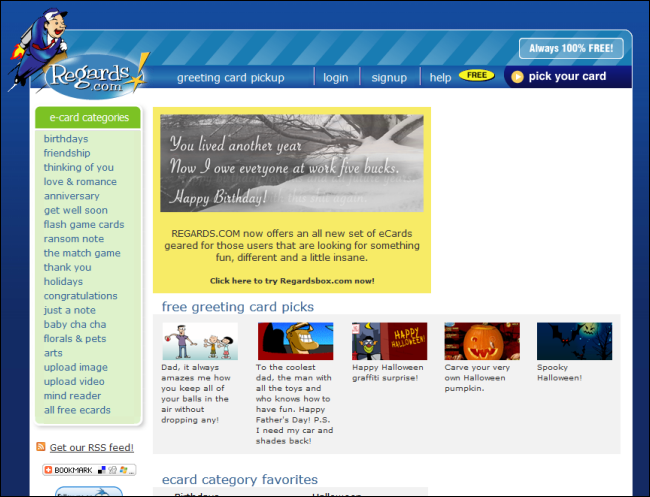The width and height of the screenshot is (650, 497).
Task: Open the carve pumpkin ecard thumbnail
Action: click(x=482, y=341)
